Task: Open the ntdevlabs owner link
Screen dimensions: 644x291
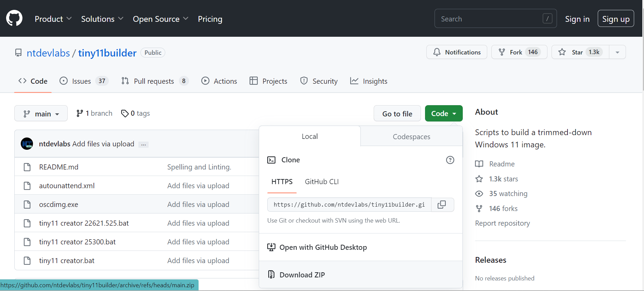Action: 48,53
